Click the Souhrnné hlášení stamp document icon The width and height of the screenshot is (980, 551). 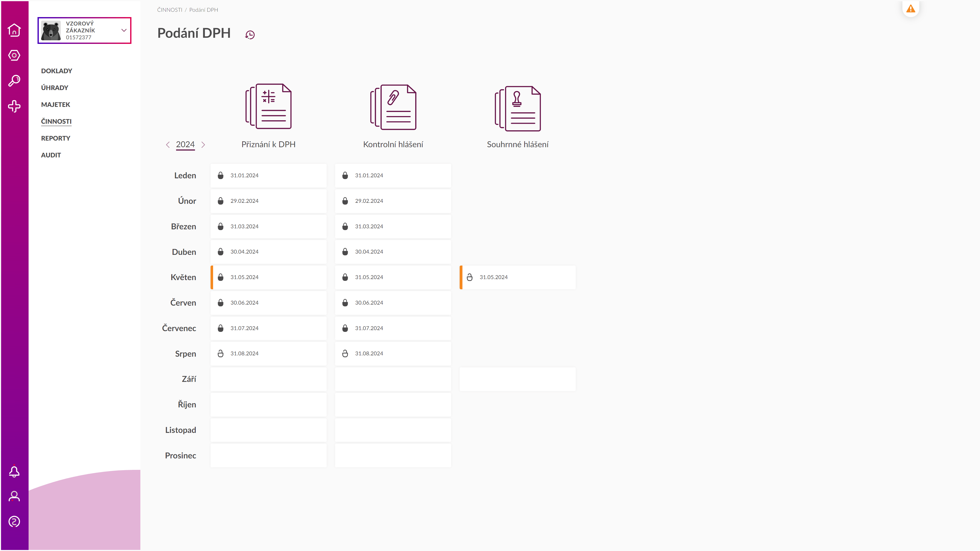click(x=518, y=108)
